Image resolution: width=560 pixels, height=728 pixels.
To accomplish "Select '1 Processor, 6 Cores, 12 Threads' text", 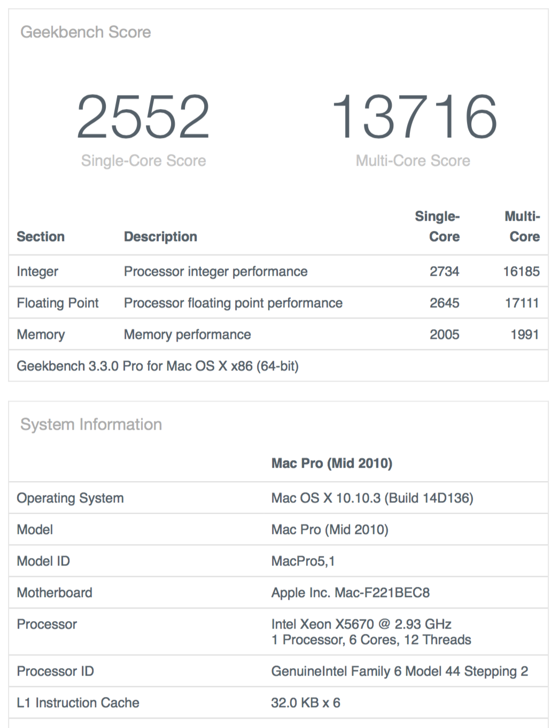I will coord(371,640).
